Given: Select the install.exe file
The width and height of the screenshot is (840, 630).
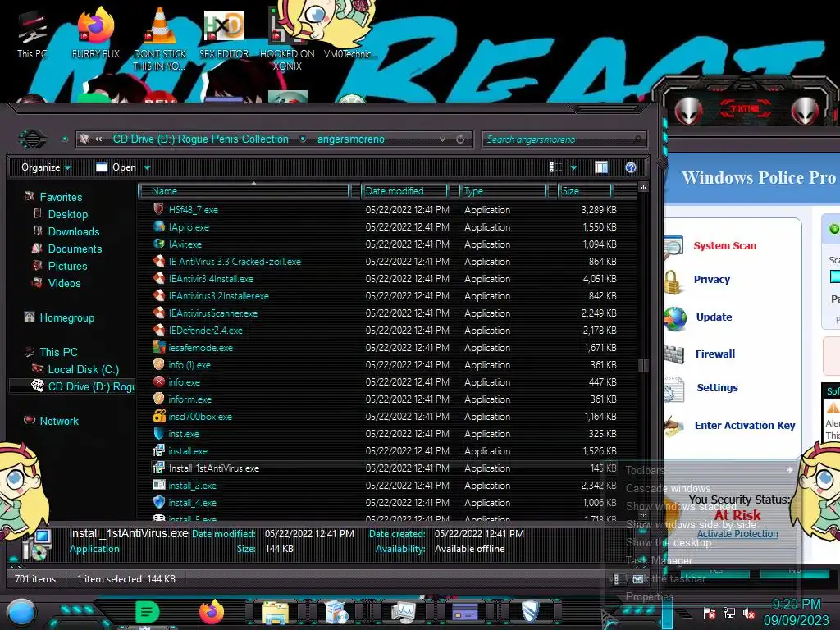Looking at the screenshot, I should (x=188, y=451).
